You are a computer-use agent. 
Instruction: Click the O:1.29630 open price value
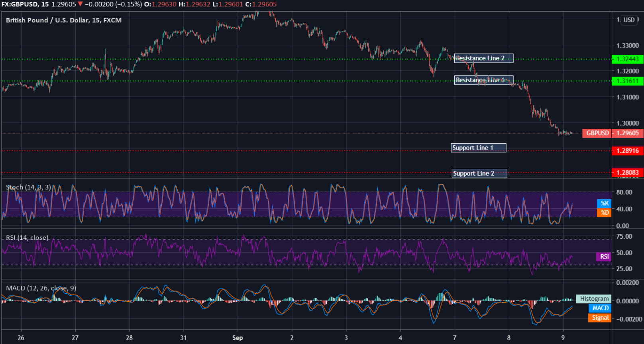coord(160,4)
